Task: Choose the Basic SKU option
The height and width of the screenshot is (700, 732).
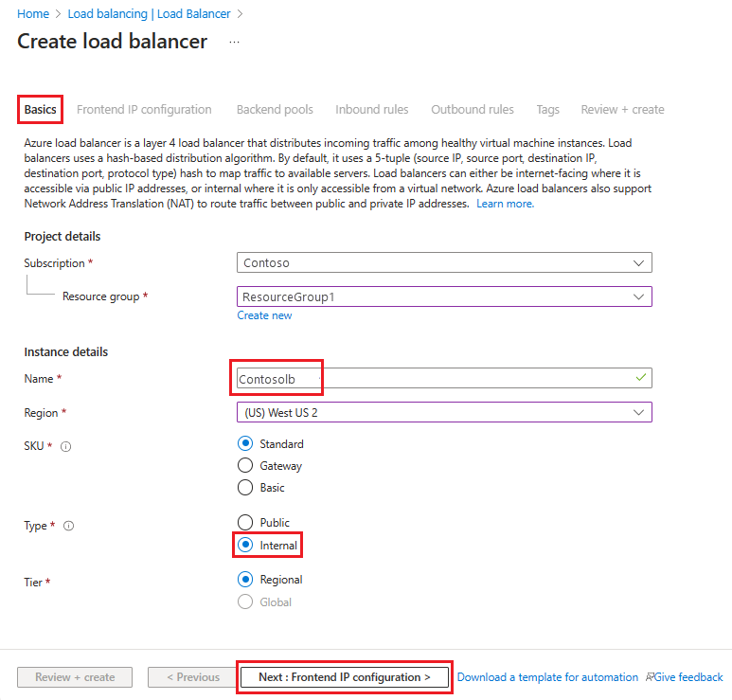Action: (x=245, y=488)
